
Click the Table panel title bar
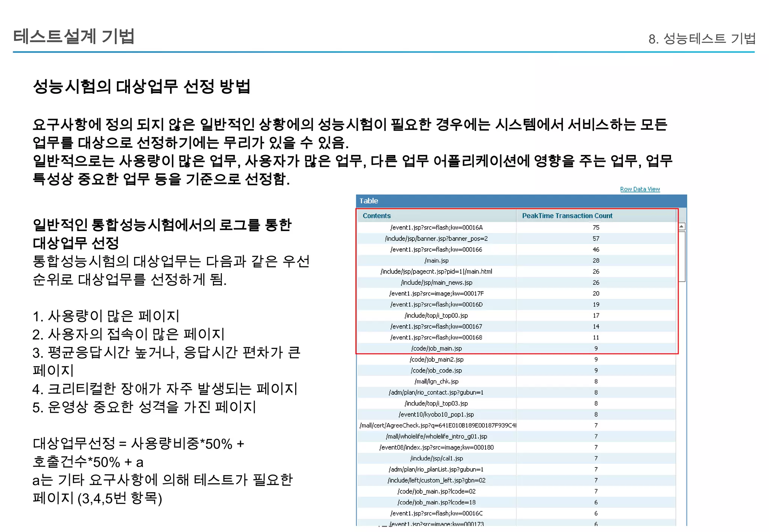(521, 201)
